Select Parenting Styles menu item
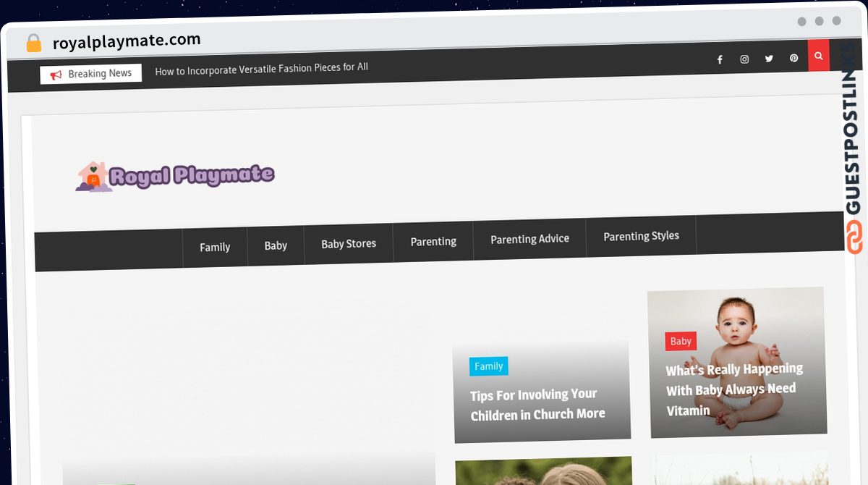This screenshot has height=485, width=868. coord(642,236)
